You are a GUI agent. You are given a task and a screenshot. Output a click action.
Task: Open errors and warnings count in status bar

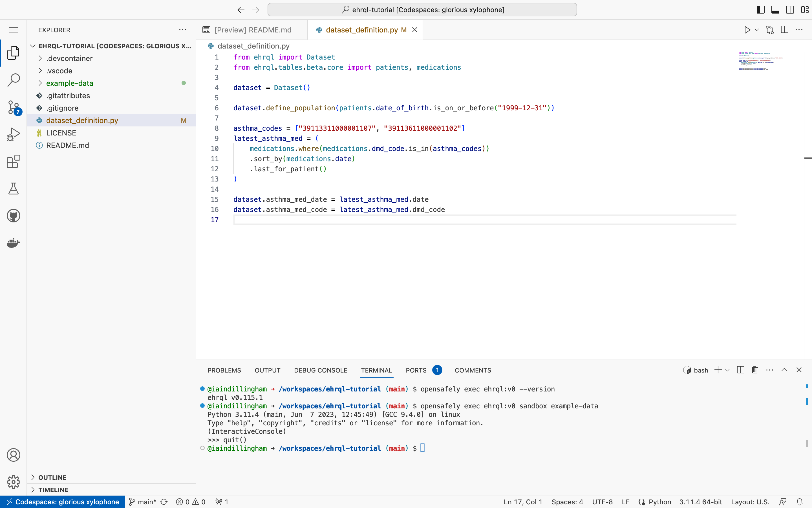pyautogui.click(x=191, y=502)
